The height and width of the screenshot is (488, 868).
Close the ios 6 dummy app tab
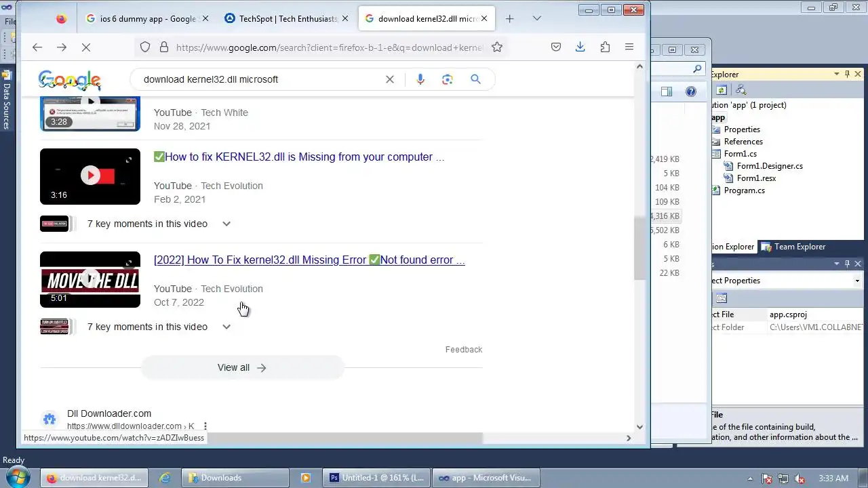pyautogui.click(x=205, y=19)
